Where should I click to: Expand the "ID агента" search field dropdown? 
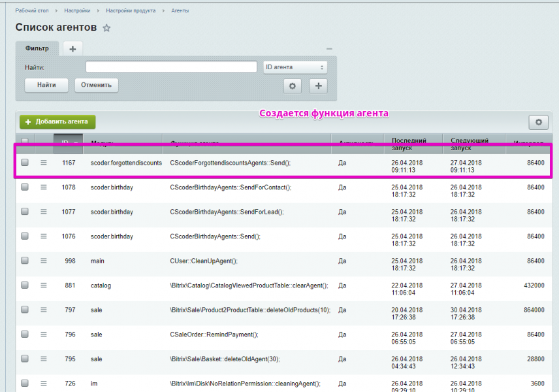click(x=295, y=67)
